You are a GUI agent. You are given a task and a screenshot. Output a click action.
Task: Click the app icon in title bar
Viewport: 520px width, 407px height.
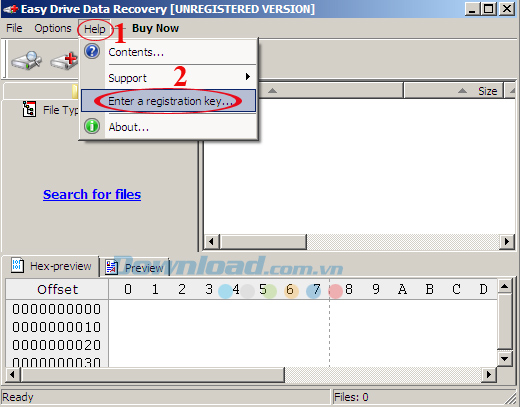pos(11,9)
